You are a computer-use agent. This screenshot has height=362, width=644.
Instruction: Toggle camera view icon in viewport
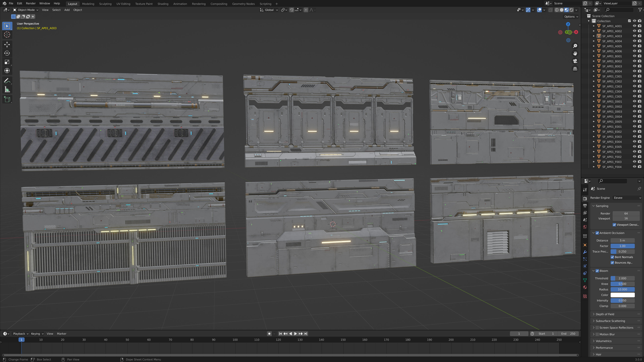coord(575,61)
